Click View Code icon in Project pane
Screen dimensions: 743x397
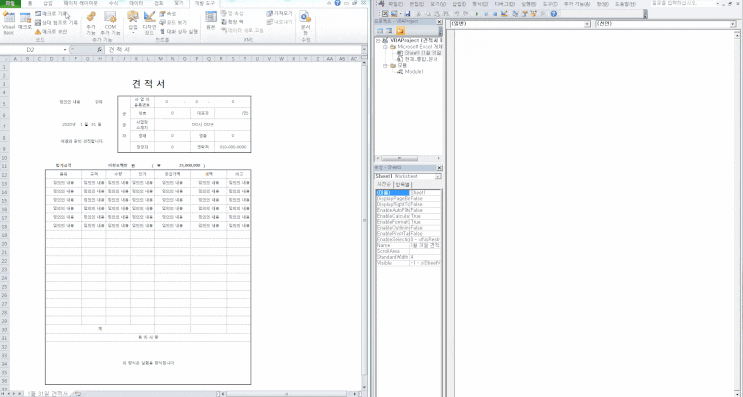380,31
